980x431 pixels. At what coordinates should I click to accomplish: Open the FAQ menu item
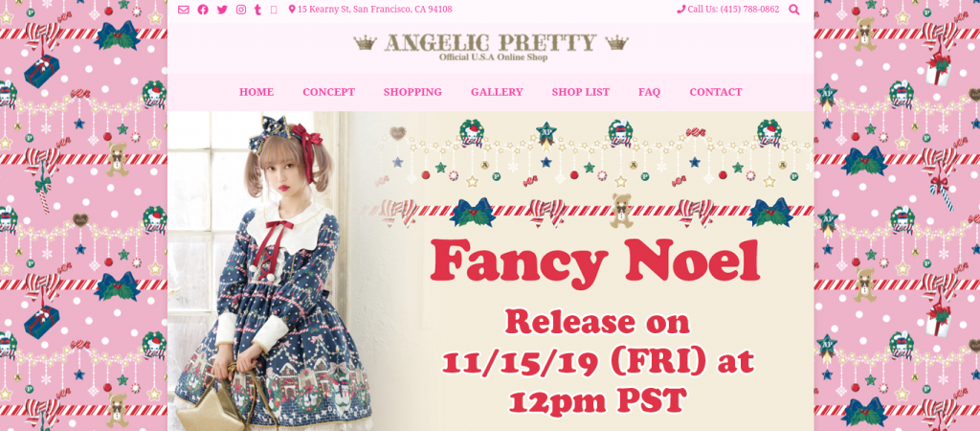650,92
